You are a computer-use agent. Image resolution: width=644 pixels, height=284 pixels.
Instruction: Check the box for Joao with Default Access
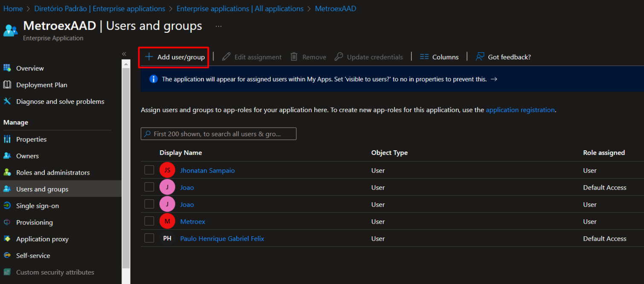point(149,187)
